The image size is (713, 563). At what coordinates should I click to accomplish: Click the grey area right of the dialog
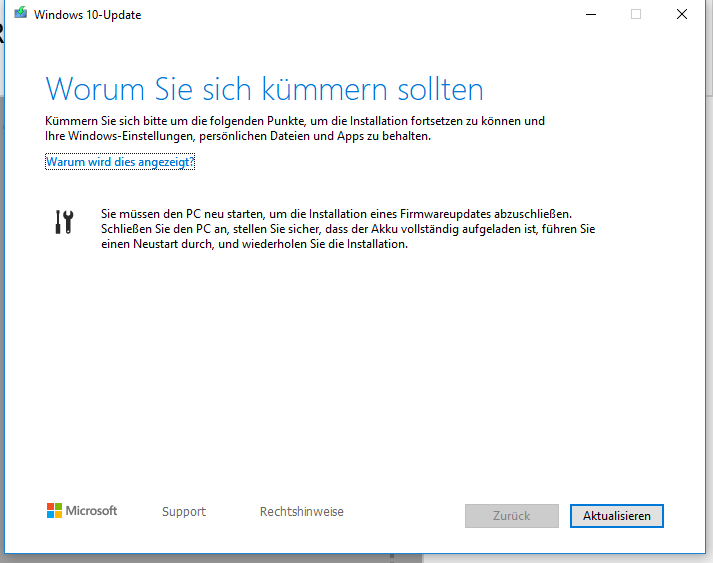pyautogui.click(x=706, y=300)
